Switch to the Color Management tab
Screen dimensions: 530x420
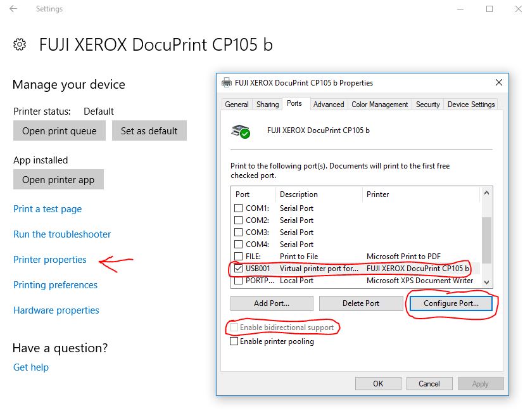379,104
